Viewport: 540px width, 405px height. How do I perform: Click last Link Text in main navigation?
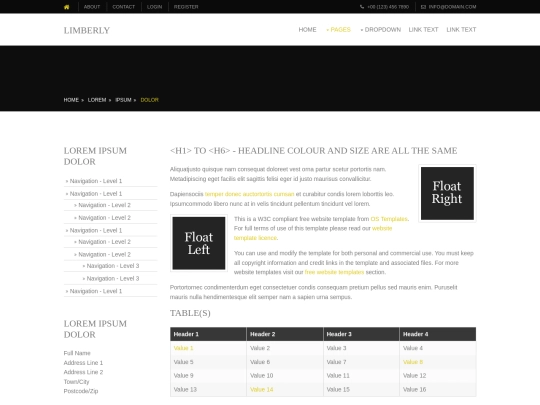(x=461, y=30)
